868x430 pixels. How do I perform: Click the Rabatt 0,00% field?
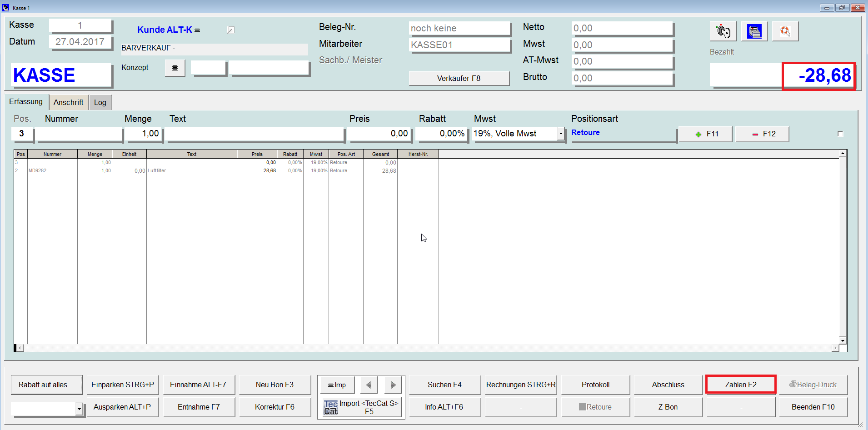tap(441, 134)
